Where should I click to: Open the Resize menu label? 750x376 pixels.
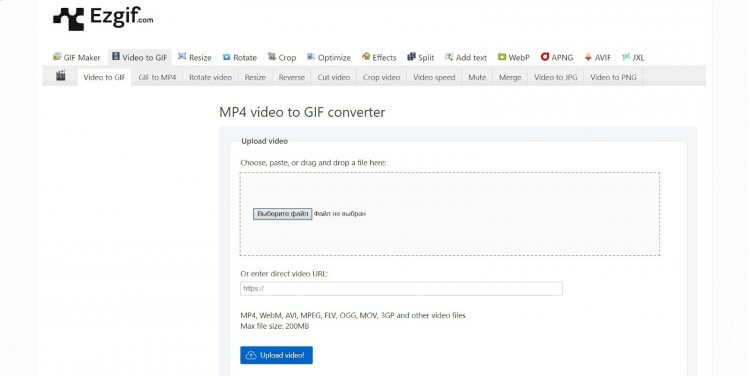pyautogui.click(x=200, y=57)
